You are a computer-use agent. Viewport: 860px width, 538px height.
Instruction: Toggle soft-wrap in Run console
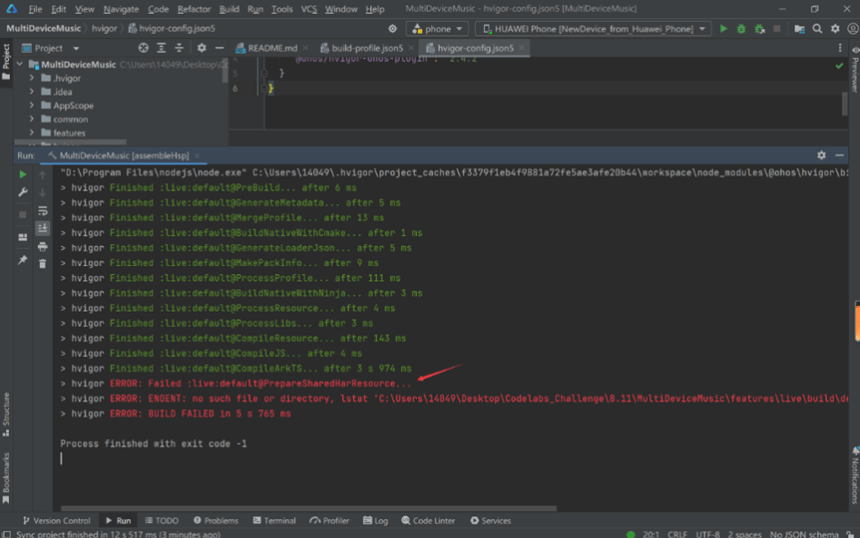click(42, 211)
